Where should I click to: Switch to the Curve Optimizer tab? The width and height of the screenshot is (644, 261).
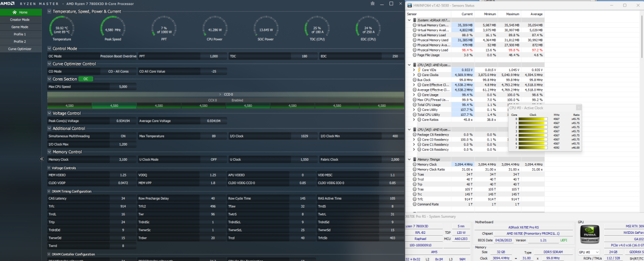[x=20, y=49]
